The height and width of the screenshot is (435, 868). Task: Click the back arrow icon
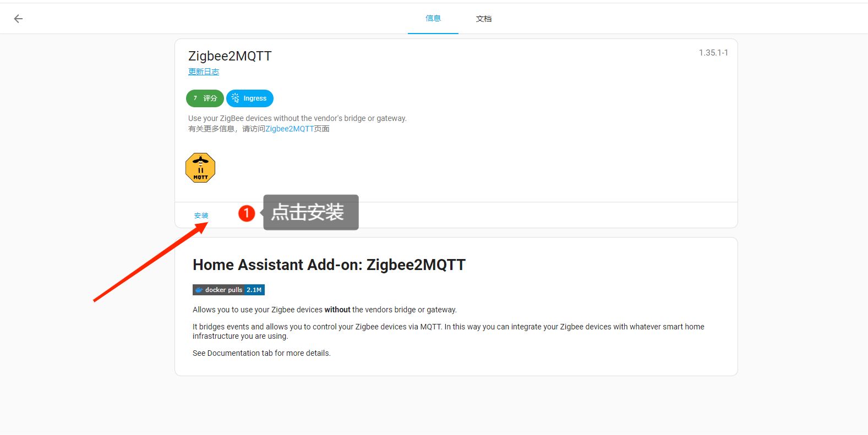click(x=18, y=19)
